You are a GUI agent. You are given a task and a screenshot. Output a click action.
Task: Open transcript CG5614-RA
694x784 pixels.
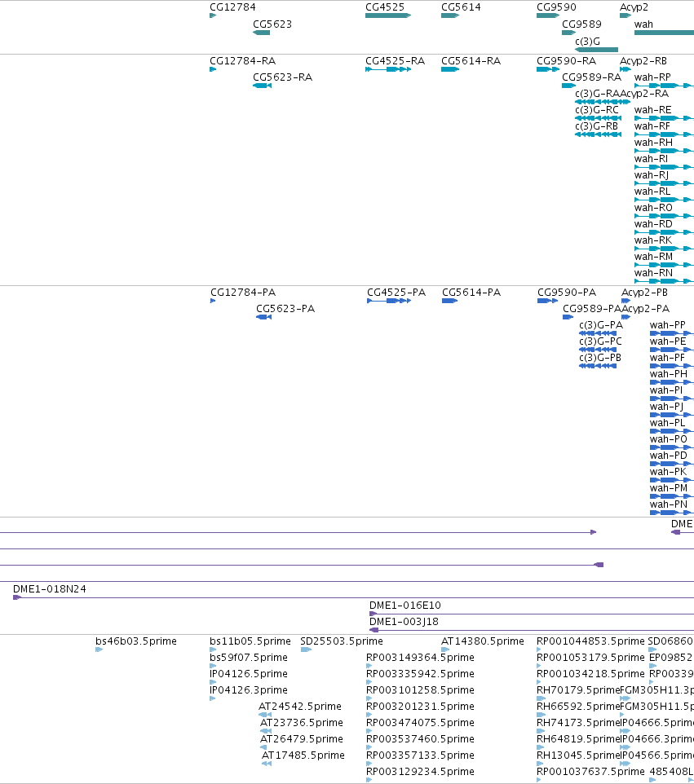[x=471, y=61]
